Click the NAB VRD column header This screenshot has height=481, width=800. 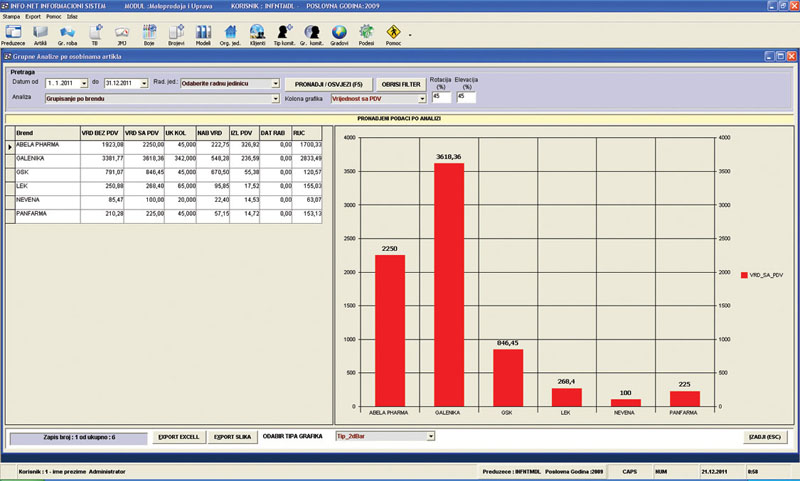click(213, 133)
